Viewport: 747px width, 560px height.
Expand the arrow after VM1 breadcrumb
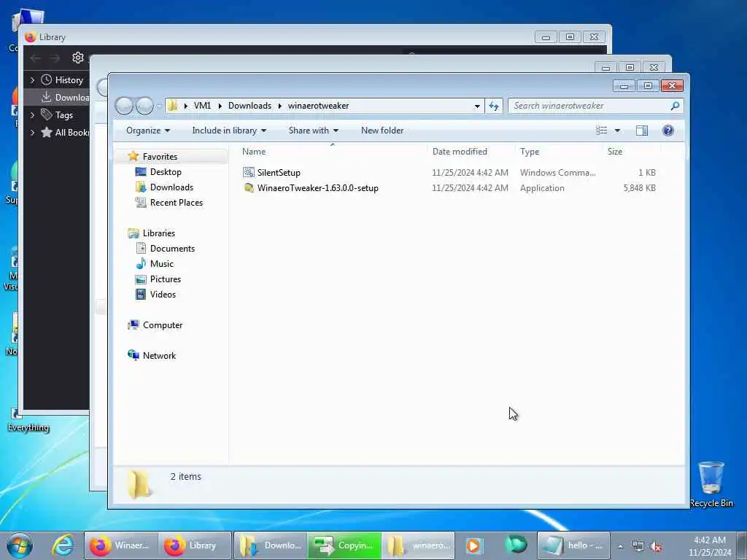(220, 106)
